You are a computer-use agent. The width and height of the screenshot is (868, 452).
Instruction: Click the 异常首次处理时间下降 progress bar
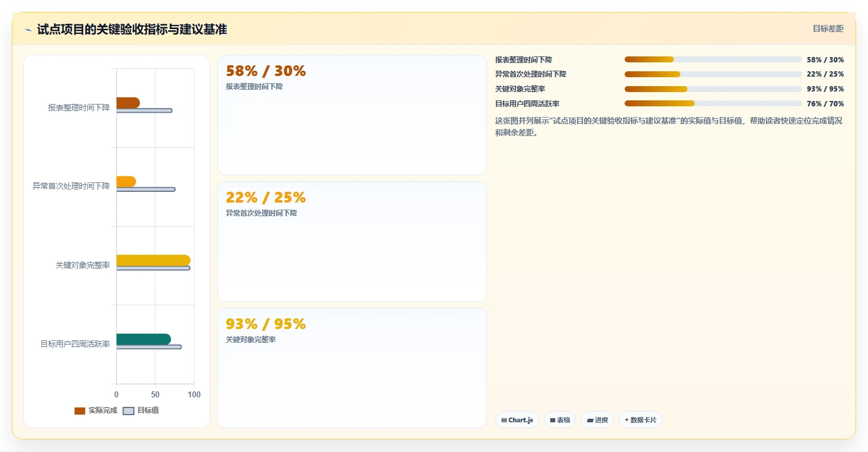[x=713, y=74]
